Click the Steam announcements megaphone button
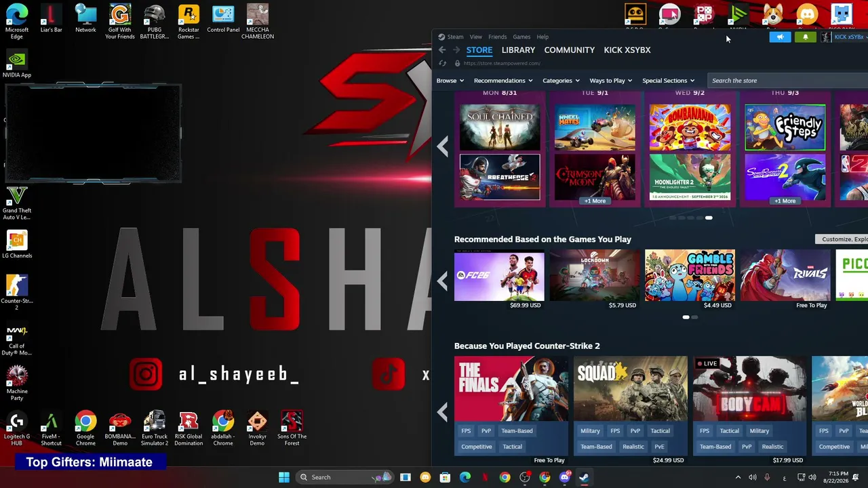The width and height of the screenshot is (868, 488). pos(780,37)
